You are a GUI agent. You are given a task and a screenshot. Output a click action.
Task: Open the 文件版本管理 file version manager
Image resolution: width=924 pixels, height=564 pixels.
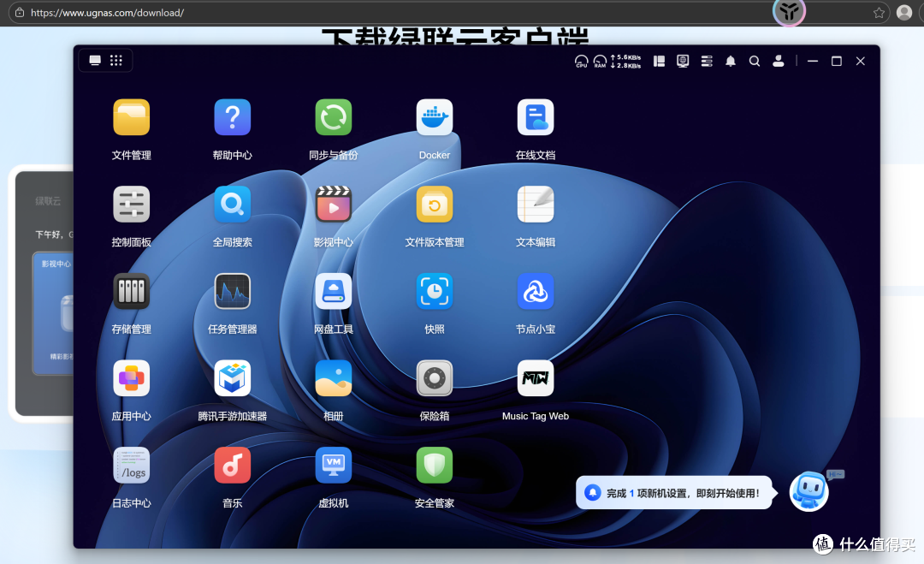[x=435, y=205]
